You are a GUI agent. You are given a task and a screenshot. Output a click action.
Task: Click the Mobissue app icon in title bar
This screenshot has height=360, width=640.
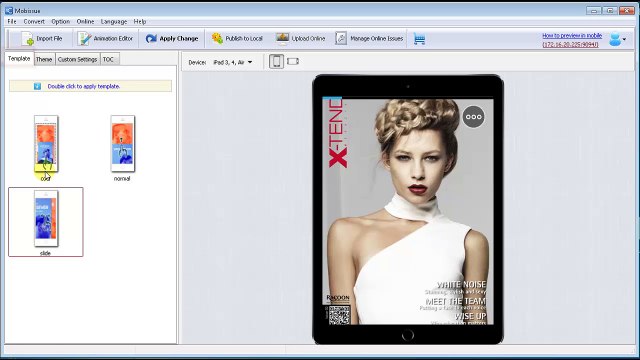coord(9,10)
